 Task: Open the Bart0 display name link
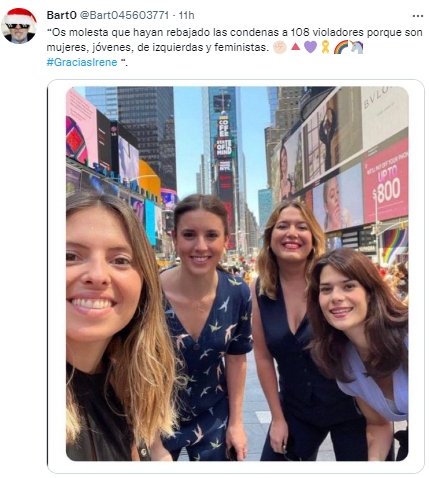[x=62, y=15]
